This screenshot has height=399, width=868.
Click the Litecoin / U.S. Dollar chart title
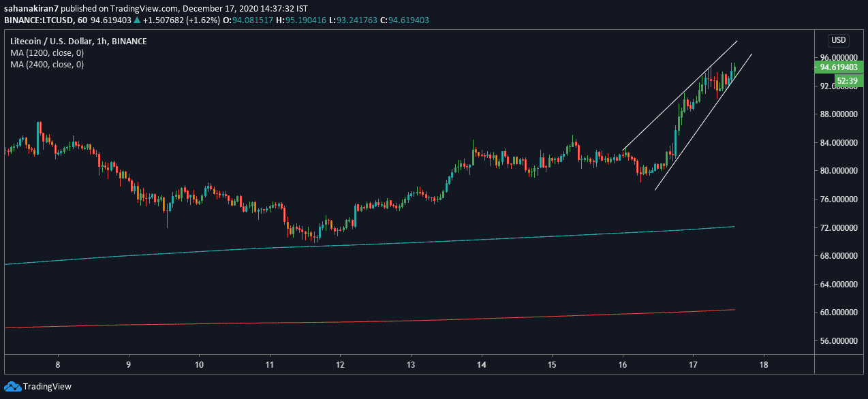pos(58,42)
